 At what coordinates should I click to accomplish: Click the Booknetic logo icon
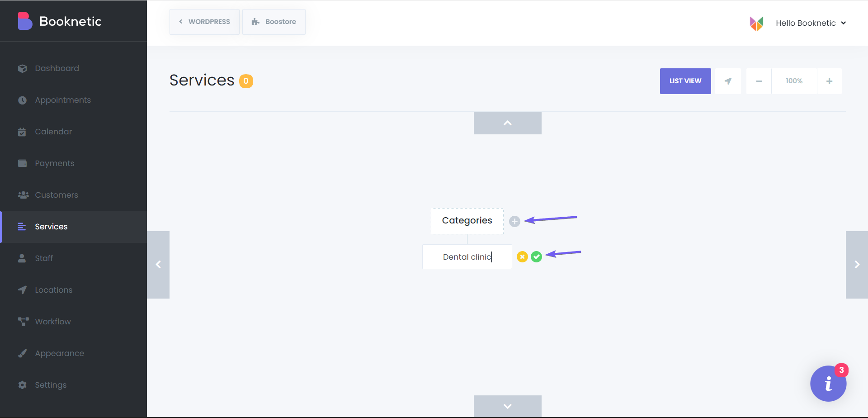coord(25,21)
